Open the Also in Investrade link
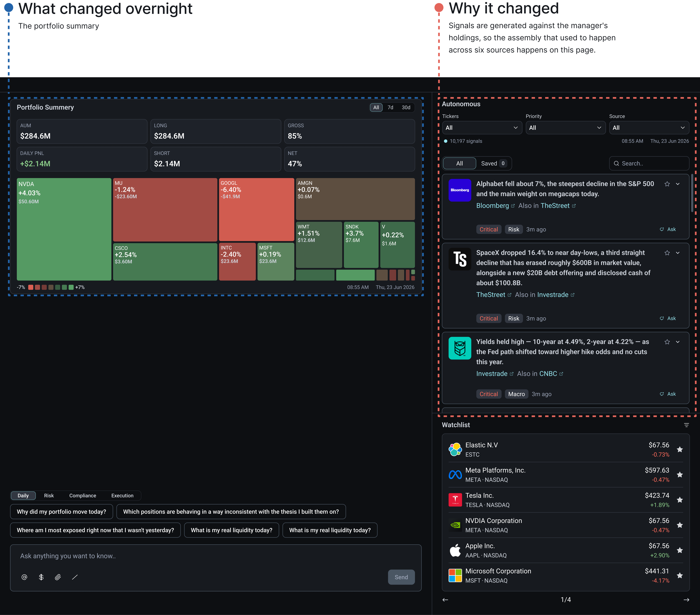 click(556, 295)
